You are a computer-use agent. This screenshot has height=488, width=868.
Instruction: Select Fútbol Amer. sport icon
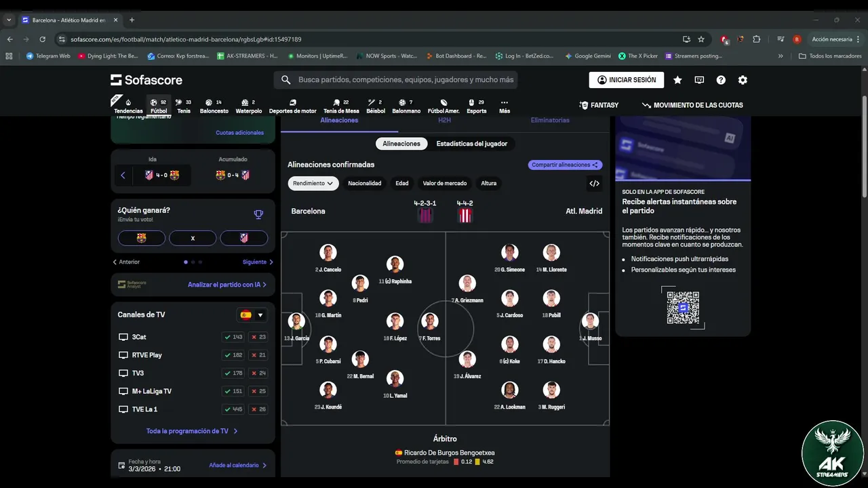[x=443, y=106]
